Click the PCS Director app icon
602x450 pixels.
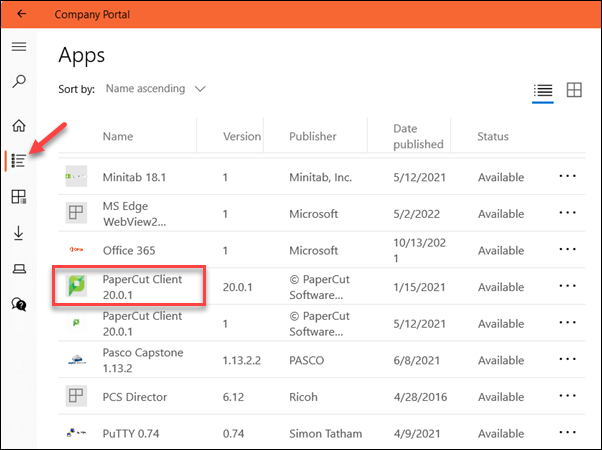click(x=76, y=396)
